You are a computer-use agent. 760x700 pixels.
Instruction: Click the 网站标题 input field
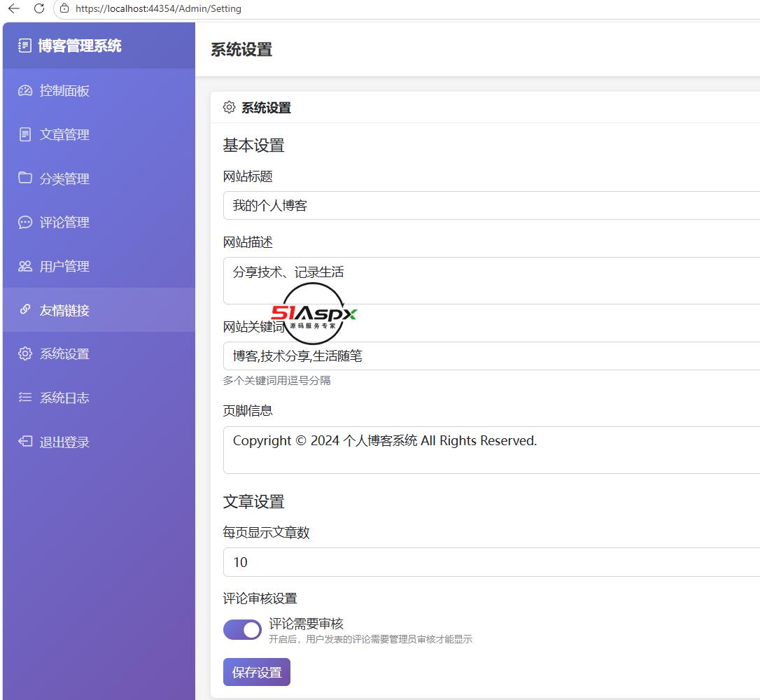pyautogui.click(x=491, y=206)
